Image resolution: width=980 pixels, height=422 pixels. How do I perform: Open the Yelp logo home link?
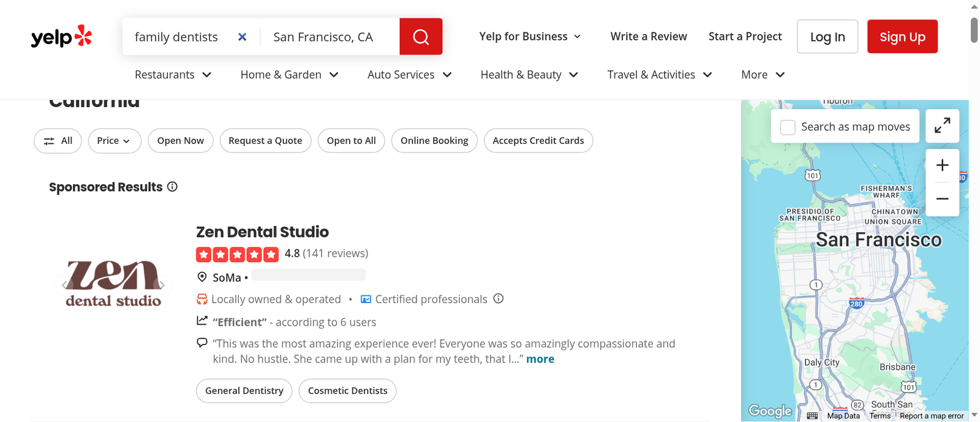(61, 37)
